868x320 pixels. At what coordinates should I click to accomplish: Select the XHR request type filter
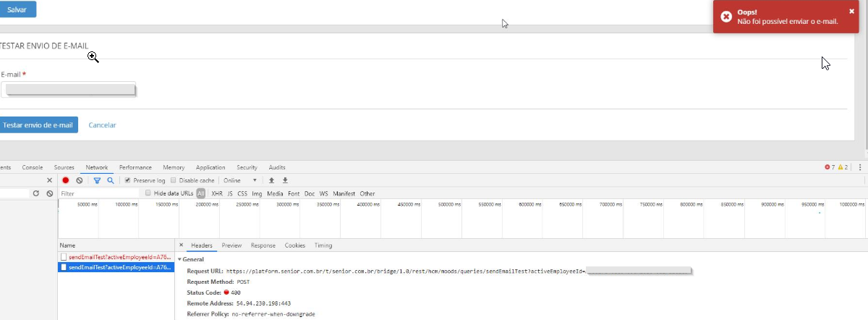[216, 193]
